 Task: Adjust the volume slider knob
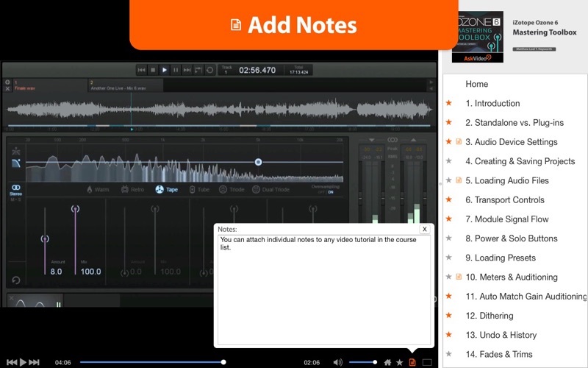pos(375,362)
